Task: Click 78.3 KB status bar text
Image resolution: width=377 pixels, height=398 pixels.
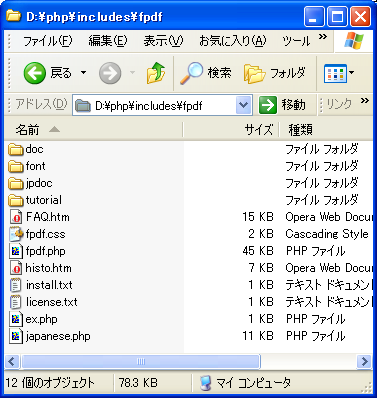Action: tap(138, 383)
